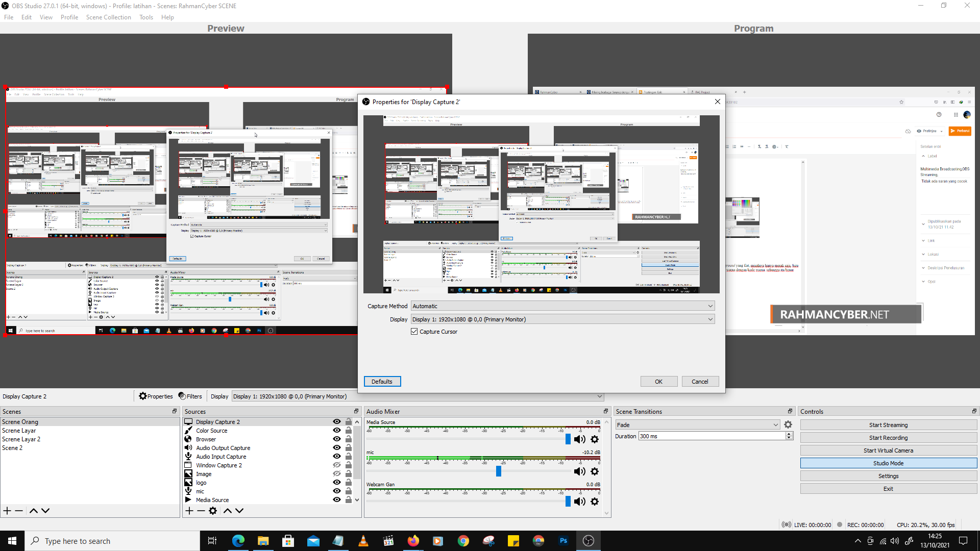The height and width of the screenshot is (551, 980).
Task: Hide the Browser source
Action: click(336, 439)
